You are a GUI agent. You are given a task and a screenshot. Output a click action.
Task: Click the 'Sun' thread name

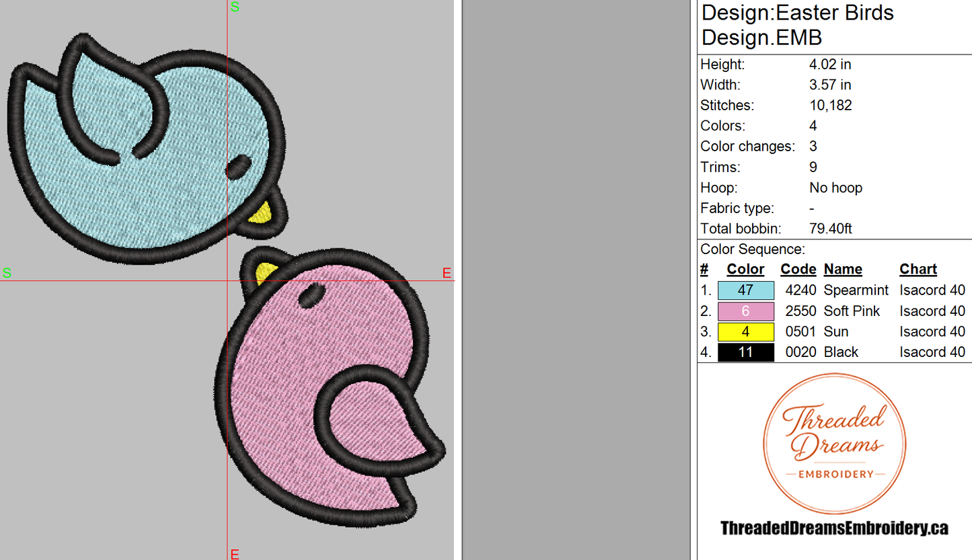pyautogui.click(x=836, y=331)
